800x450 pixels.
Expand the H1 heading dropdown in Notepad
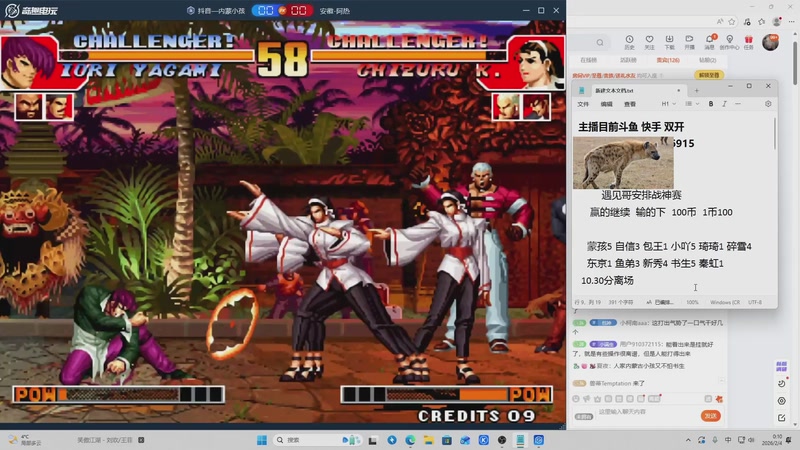click(x=668, y=104)
